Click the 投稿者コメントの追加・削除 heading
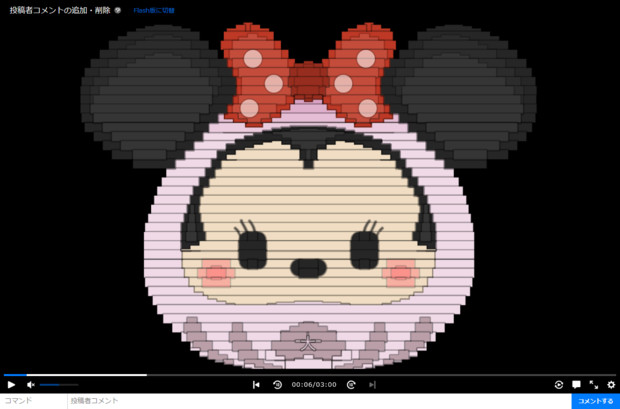Viewport: 620px width, 409px height. (x=60, y=11)
